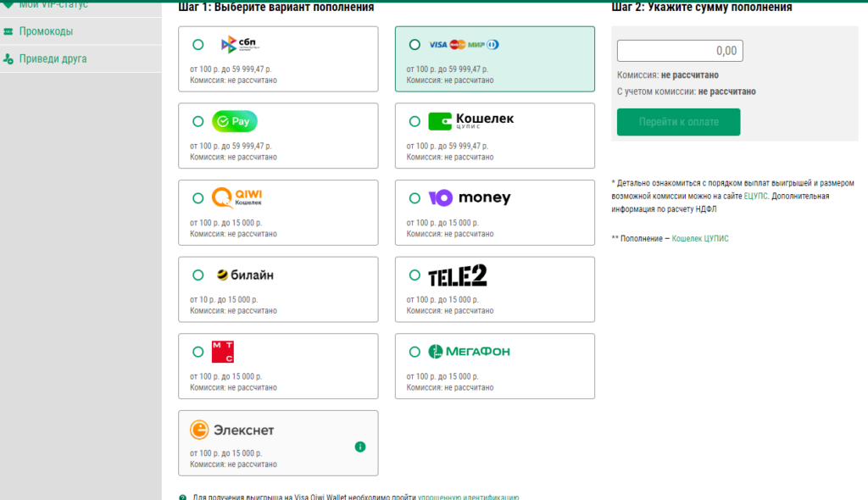This screenshot has width=868, height=500.
Task: Select the Visa/Mastercard/МИР card radio button
Action: [414, 45]
